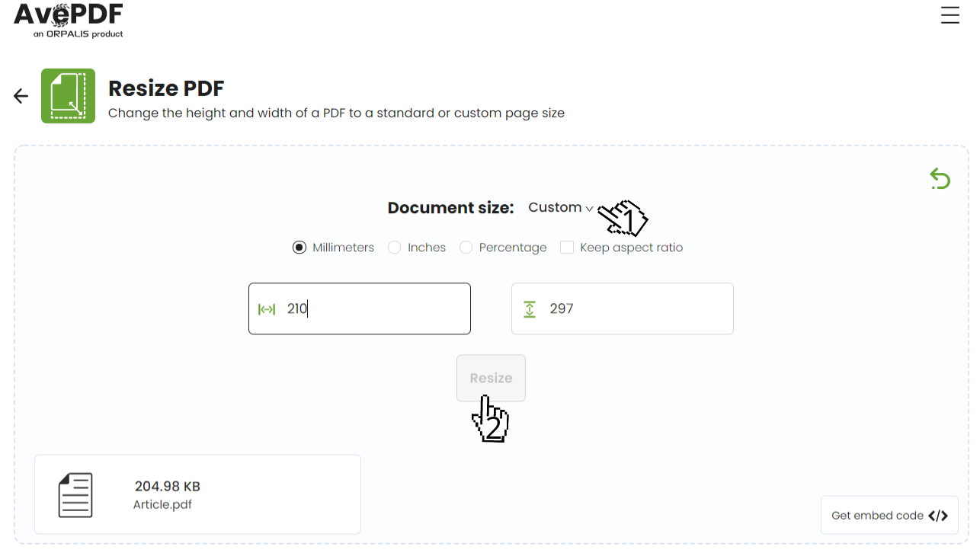This screenshot has width=980, height=553.
Task: Click the back arrow to return
Action: tap(20, 94)
